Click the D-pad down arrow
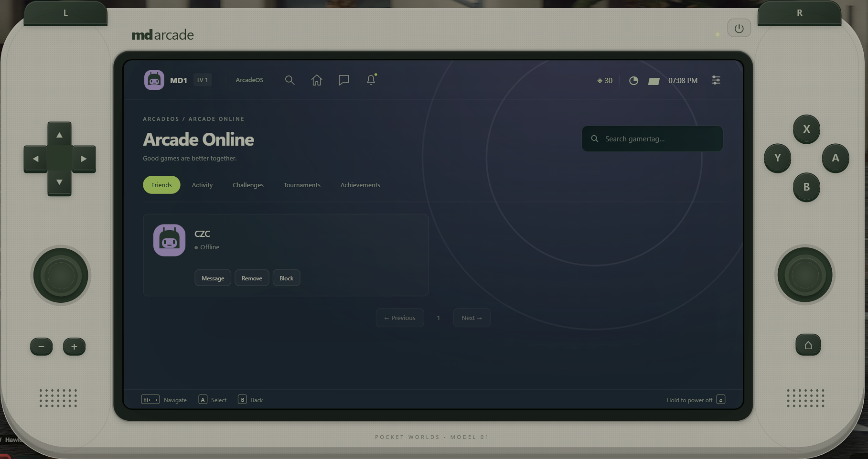Screen dimensions: 868x459 (59, 182)
